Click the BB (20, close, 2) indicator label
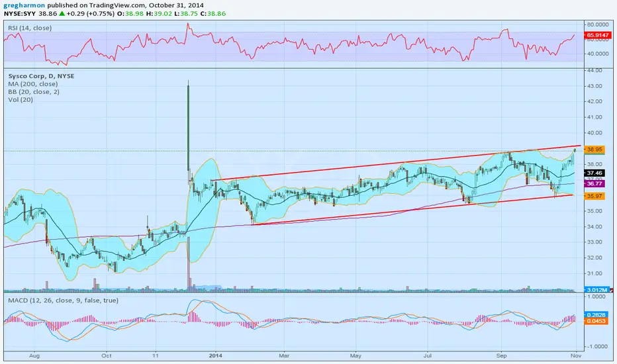 [34, 92]
